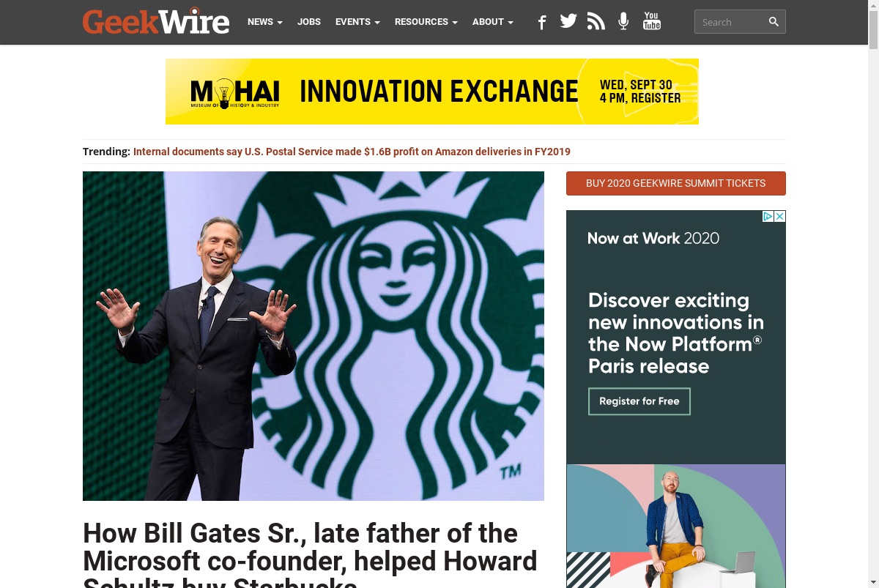
Task: Buy 2020 GeekWire Summit tickets
Action: point(675,183)
